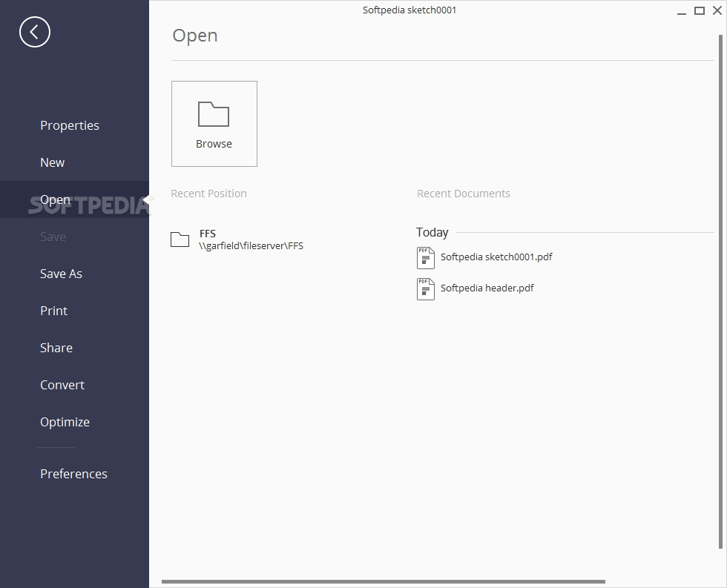
Task: Choose Save As from the sidebar
Action: pos(61,274)
